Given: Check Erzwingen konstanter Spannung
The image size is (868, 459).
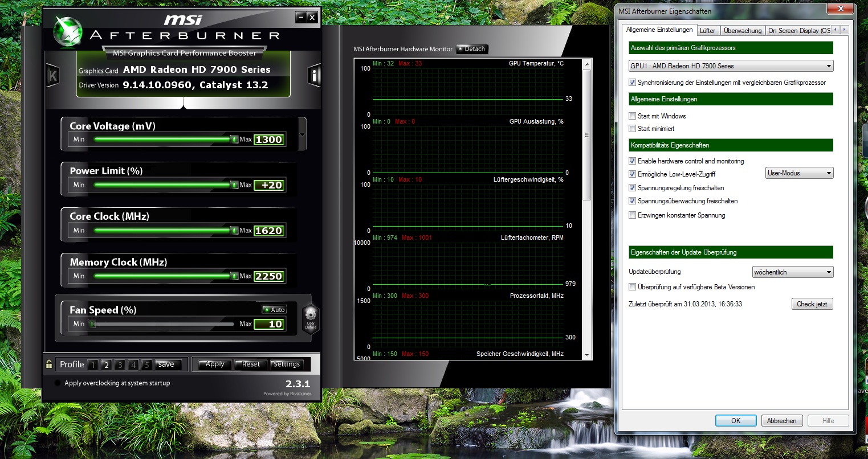Looking at the screenshot, I should (x=632, y=215).
